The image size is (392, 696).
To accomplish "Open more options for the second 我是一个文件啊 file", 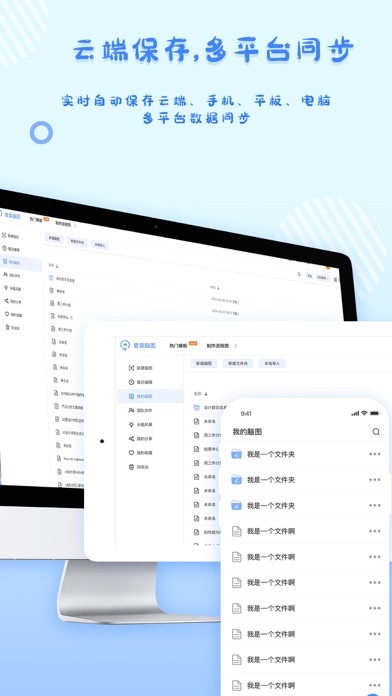I will click(x=375, y=557).
